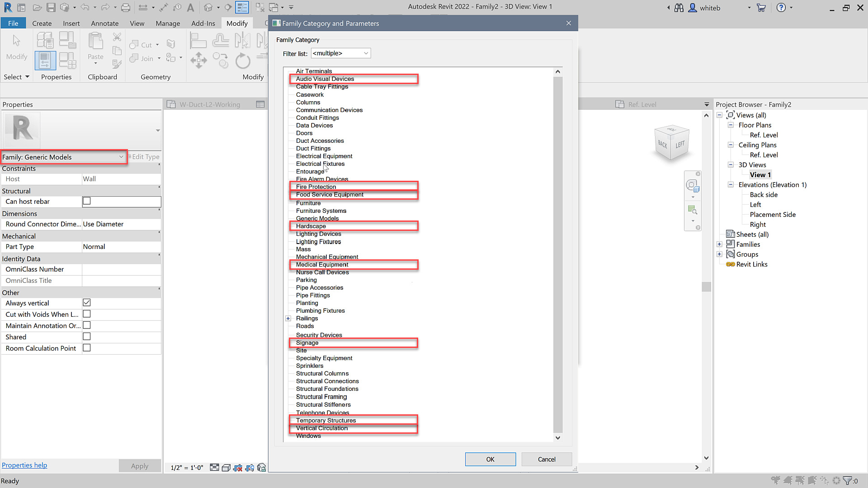Uncheck the Always vertical checkbox
Viewport: 868px width, 488px height.
(87, 303)
